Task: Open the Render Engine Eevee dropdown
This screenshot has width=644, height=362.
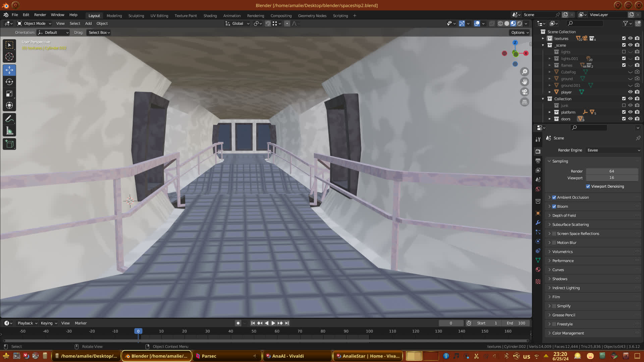Action: (613, 150)
